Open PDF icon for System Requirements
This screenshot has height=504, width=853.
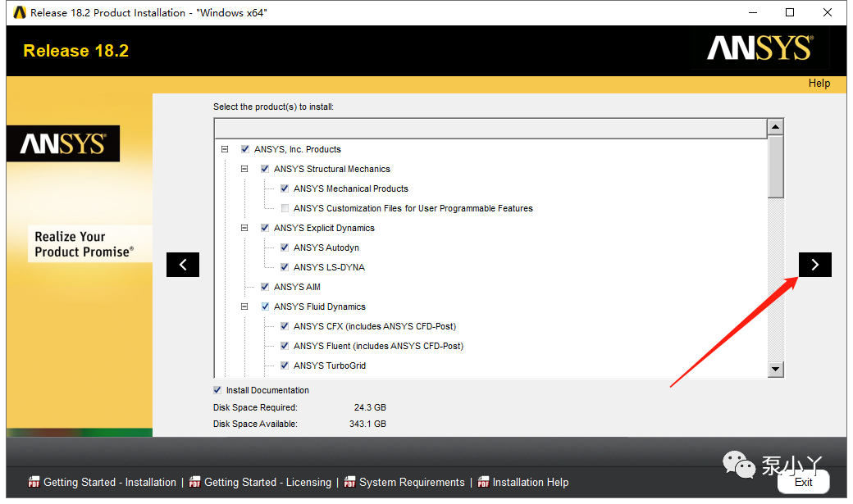[x=349, y=482]
